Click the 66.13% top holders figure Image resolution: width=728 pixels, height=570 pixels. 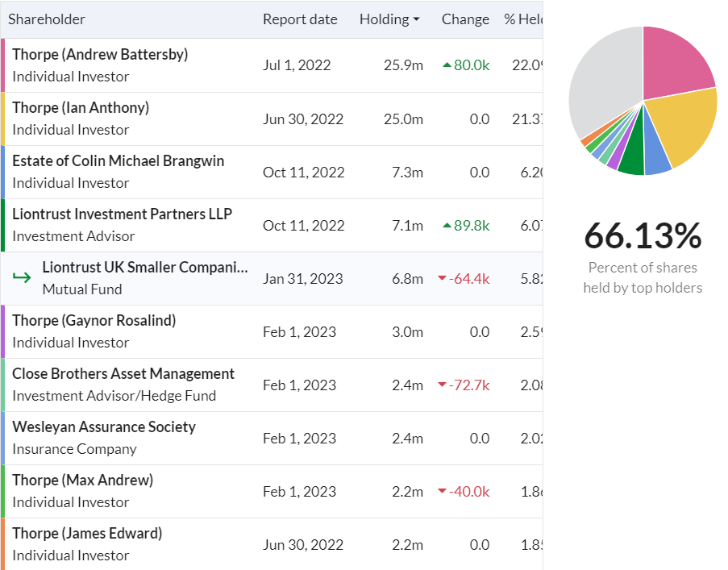coord(643,235)
